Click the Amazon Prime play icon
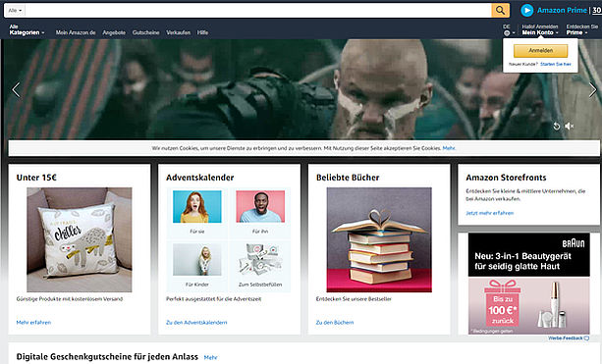The height and width of the screenshot is (364, 602). [527, 11]
